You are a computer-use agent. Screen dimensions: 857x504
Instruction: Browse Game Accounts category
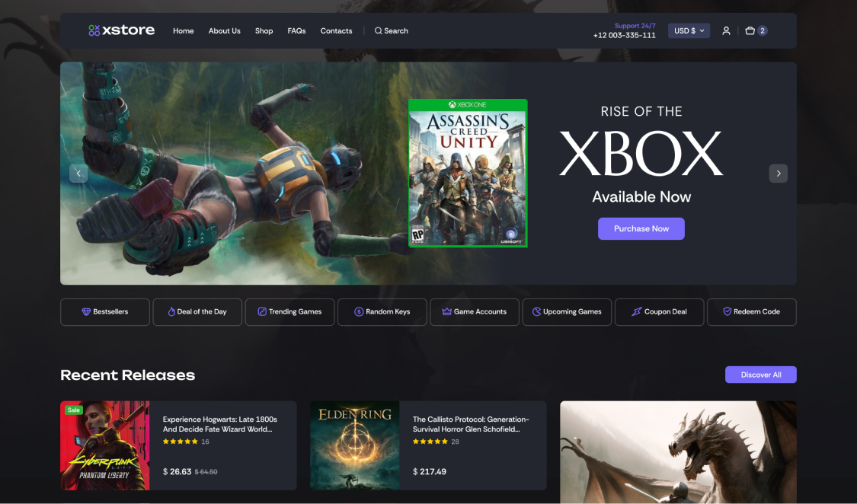pyautogui.click(x=475, y=312)
